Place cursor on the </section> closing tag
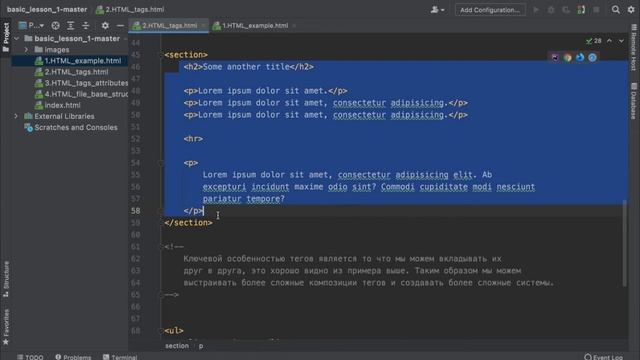Screen dimensions: 640x360 (x=189, y=223)
